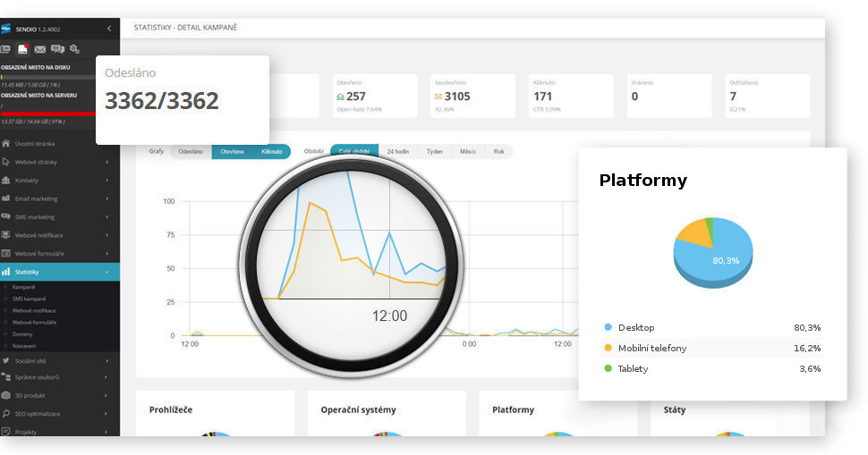This screenshot has height=455, width=868.
Task: Click the Odesláno 3362/3362 value
Action: (162, 101)
